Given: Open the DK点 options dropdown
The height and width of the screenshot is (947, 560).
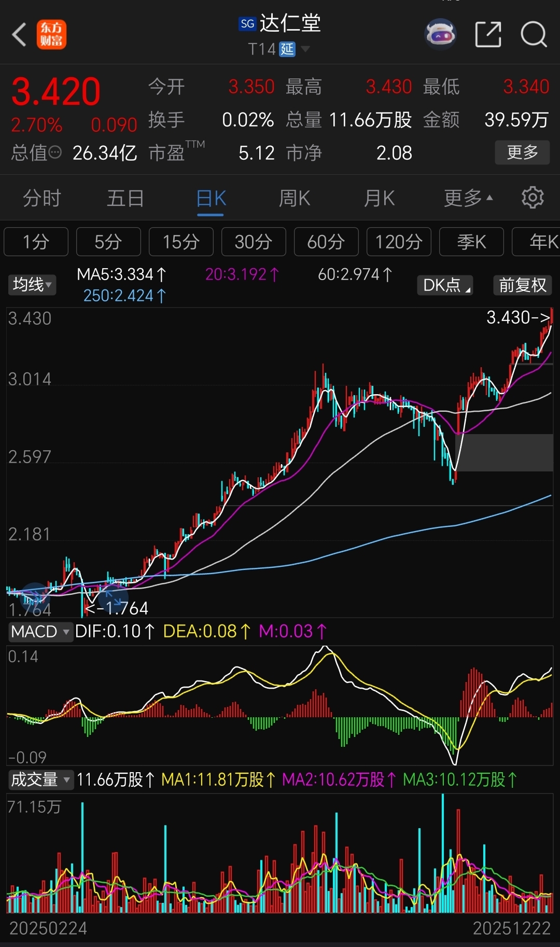Looking at the screenshot, I should (x=445, y=285).
